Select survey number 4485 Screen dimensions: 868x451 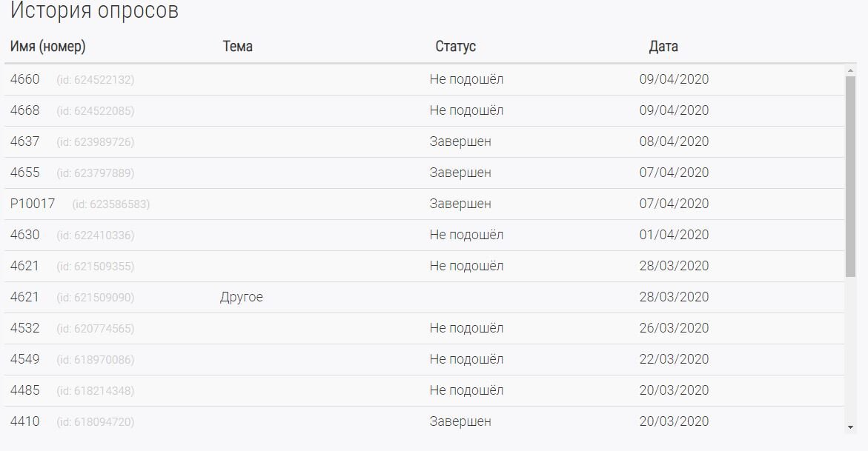[x=25, y=390]
